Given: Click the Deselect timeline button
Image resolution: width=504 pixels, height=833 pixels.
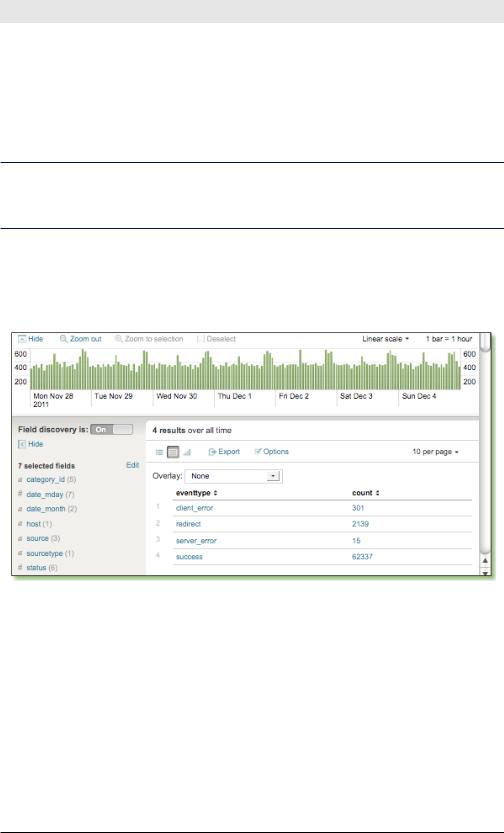Looking at the screenshot, I should pyautogui.click(x=216, y=339).
